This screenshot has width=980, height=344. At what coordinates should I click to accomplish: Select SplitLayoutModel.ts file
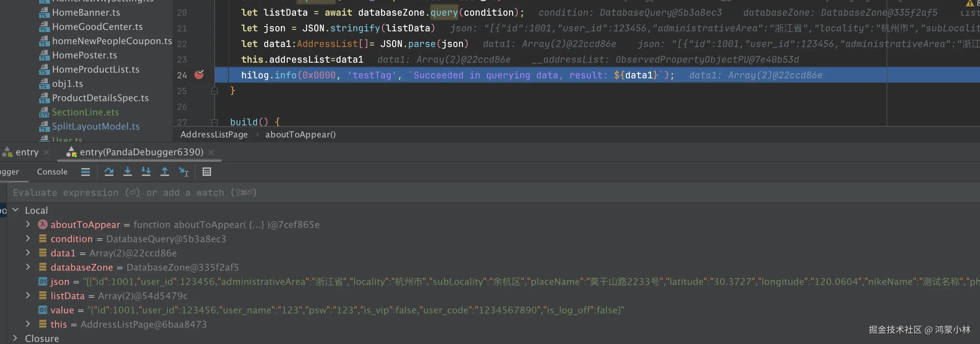tap(96, 126)
